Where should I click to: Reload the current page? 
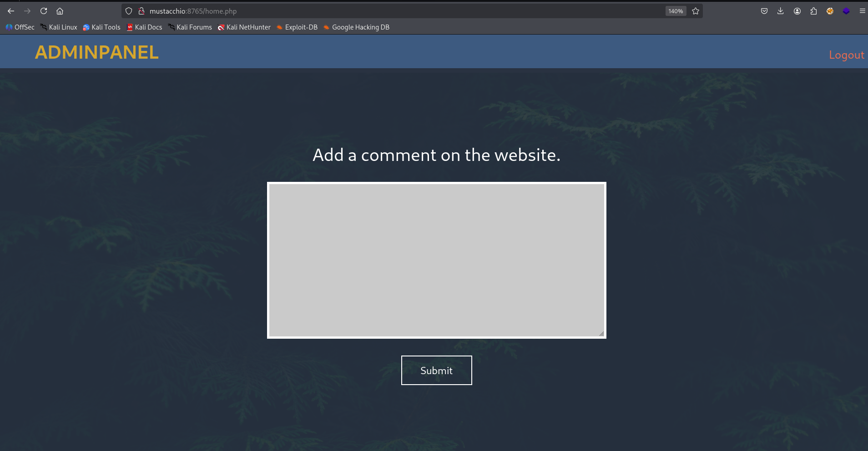click(44, 11)
